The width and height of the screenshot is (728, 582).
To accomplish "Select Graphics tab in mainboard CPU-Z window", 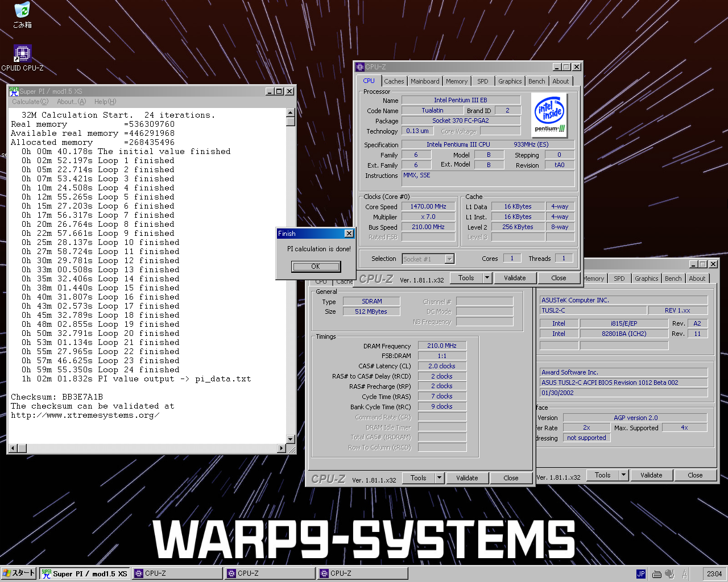I will (646, 278).
